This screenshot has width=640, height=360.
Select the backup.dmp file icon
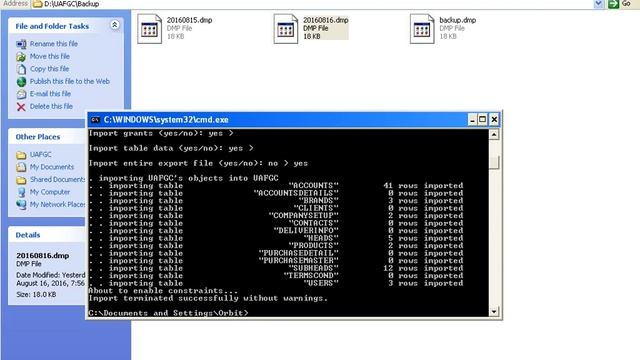(x=422, y=29)
